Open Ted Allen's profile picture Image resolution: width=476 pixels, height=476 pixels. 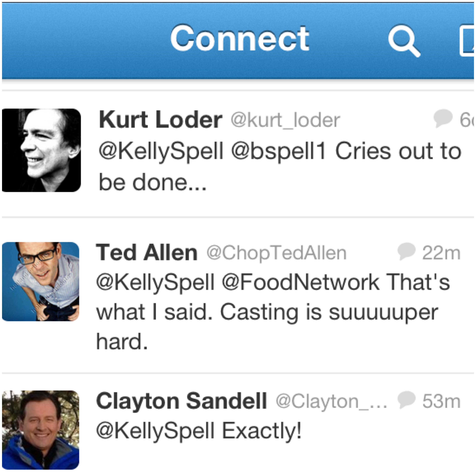coord(41,281)
